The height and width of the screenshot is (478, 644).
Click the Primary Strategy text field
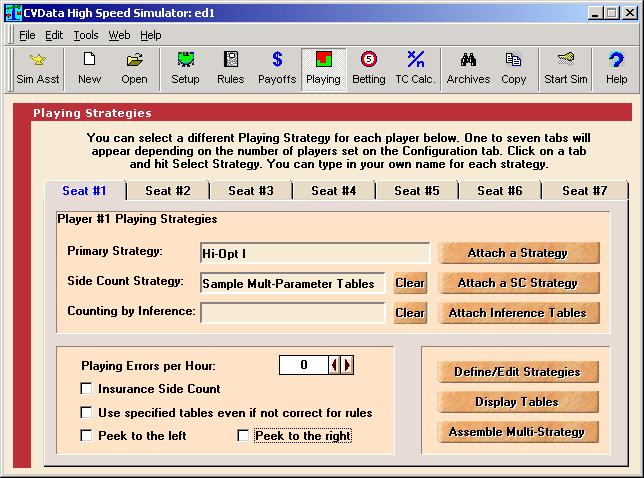click(x=314, y=253)
